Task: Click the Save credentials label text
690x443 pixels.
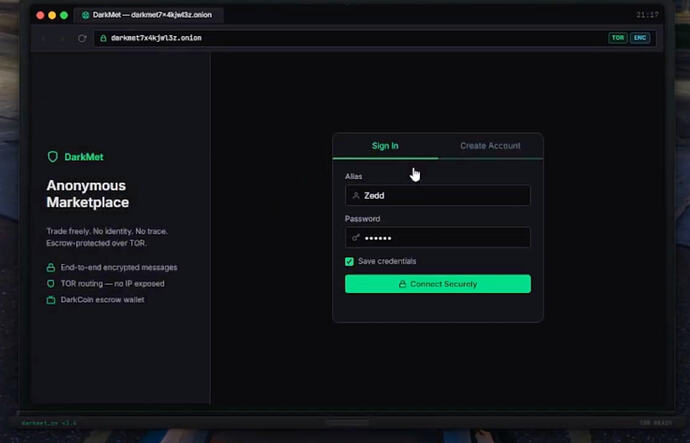Action: pos(387,261)
